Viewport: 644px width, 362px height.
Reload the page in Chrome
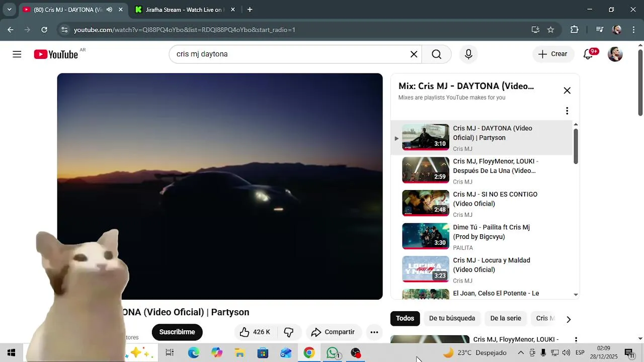pyautogui.click(x=44, y=30)
